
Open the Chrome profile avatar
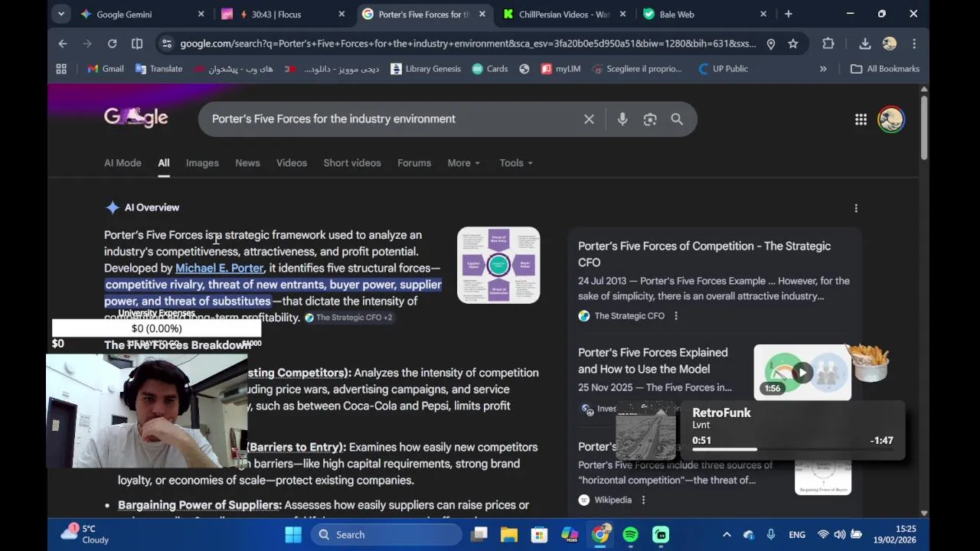(889, 44)
